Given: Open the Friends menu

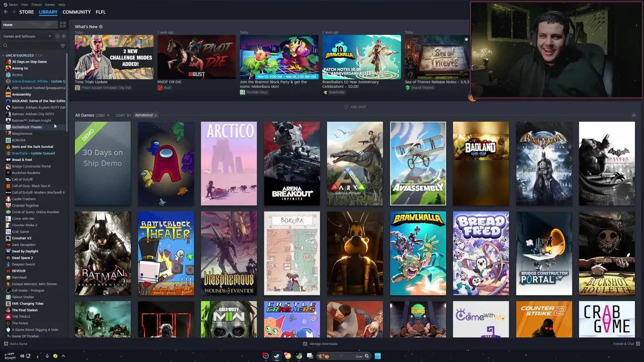Looking at the screenshot, I should [37, 5].
